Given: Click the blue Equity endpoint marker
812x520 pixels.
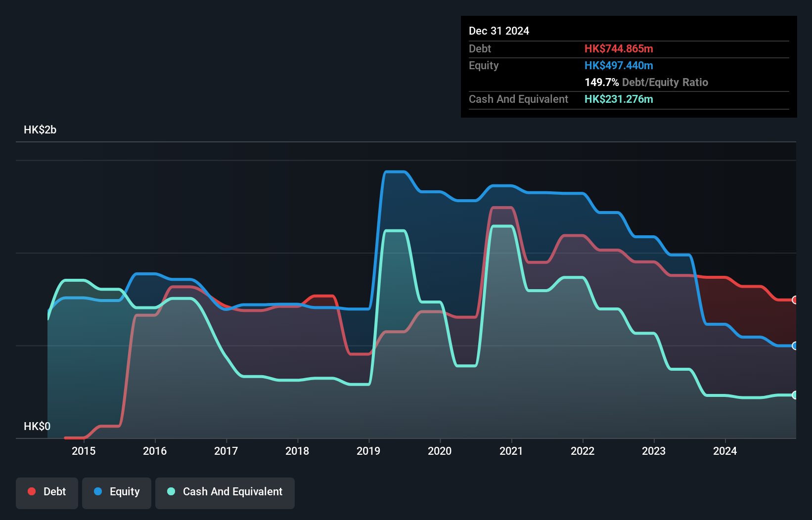Looking at the screenshot, I should (795, 346).
